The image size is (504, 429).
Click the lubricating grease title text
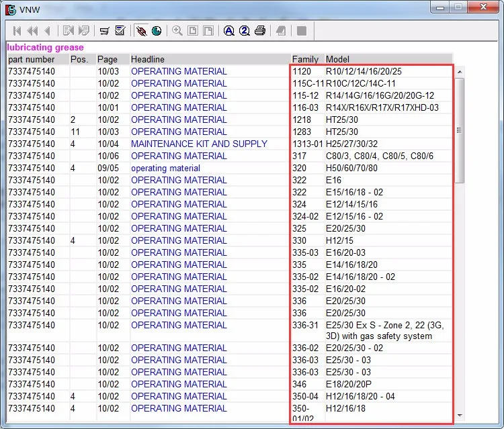click(x=45, y=48)
